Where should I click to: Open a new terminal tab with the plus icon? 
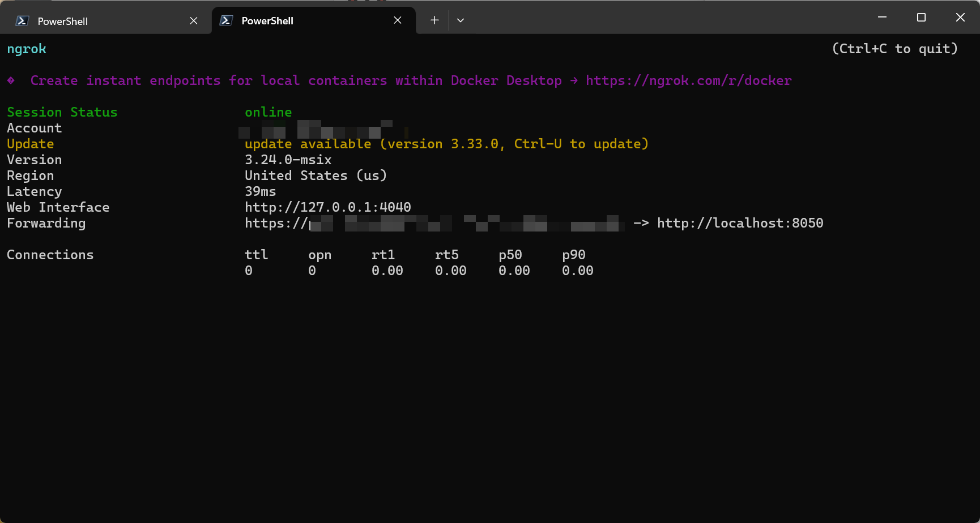tap(434, 20)
